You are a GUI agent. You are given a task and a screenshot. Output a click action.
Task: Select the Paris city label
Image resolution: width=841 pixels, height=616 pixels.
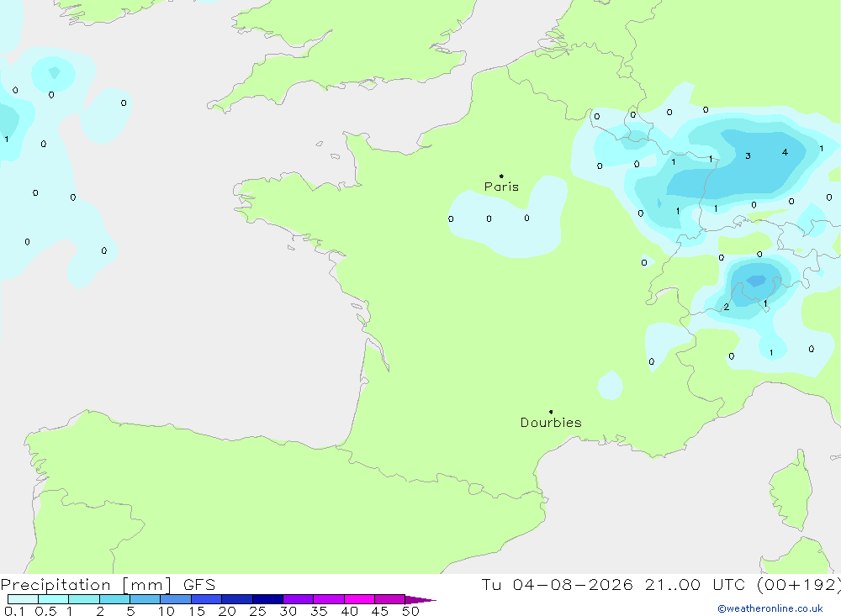(501, 187)
